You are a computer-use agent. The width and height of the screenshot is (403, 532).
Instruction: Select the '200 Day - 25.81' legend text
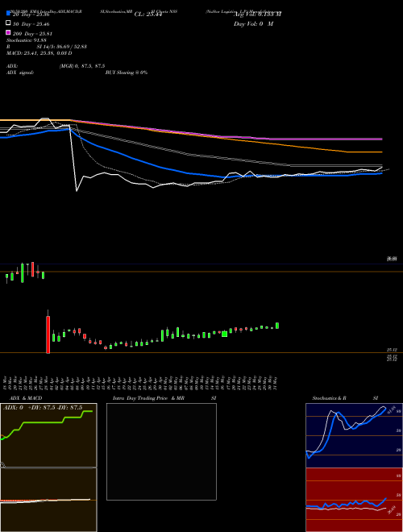click(x=32, y=34)
